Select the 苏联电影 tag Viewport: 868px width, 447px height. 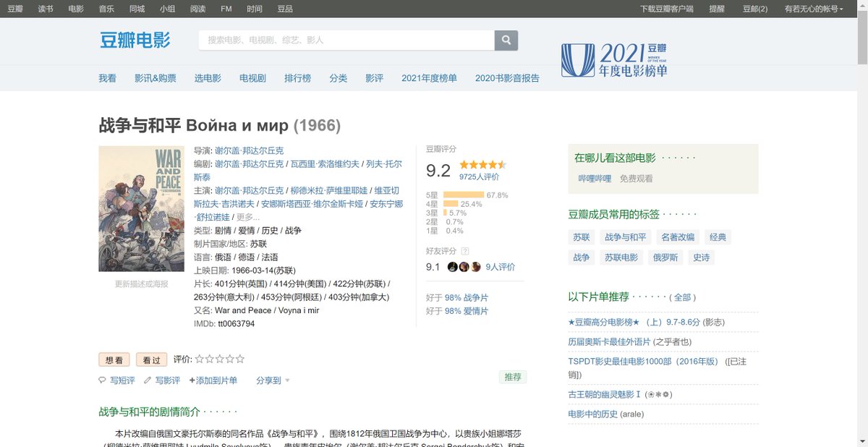(x=621, y=257)
